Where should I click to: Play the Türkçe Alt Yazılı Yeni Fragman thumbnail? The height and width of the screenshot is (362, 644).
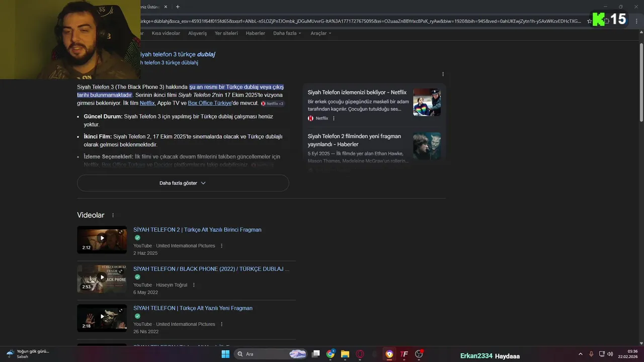point(102,318)
